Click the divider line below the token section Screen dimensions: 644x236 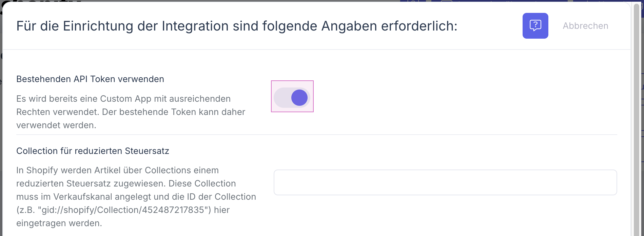pos(316,135)
